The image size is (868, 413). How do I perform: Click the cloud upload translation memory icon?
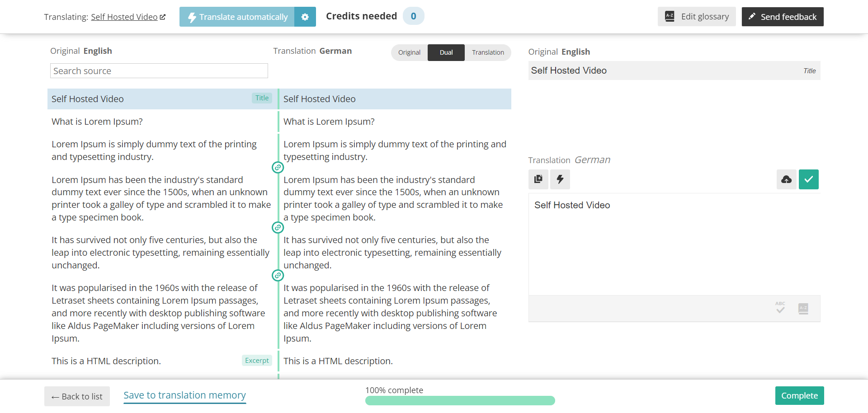(x=786, y=179)
